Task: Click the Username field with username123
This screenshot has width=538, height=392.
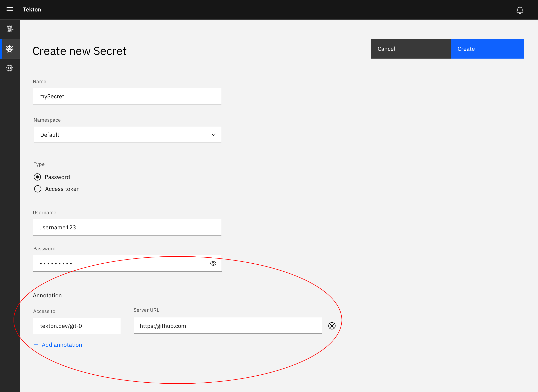Action: [127, 227]
